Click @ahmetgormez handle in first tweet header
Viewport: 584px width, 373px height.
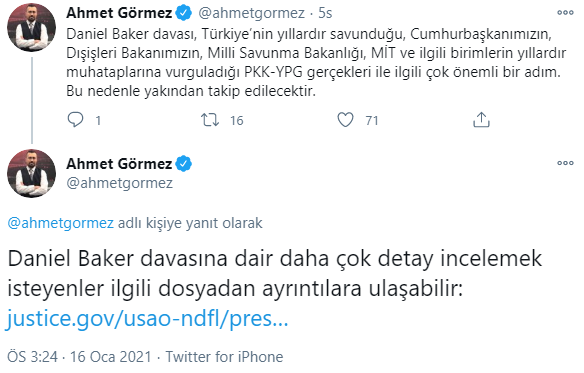click(251, 13)
